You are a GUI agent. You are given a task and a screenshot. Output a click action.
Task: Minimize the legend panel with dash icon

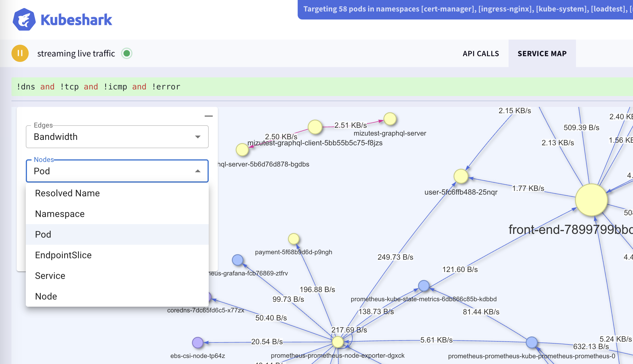pyautogui.click(x=208, y=116)
